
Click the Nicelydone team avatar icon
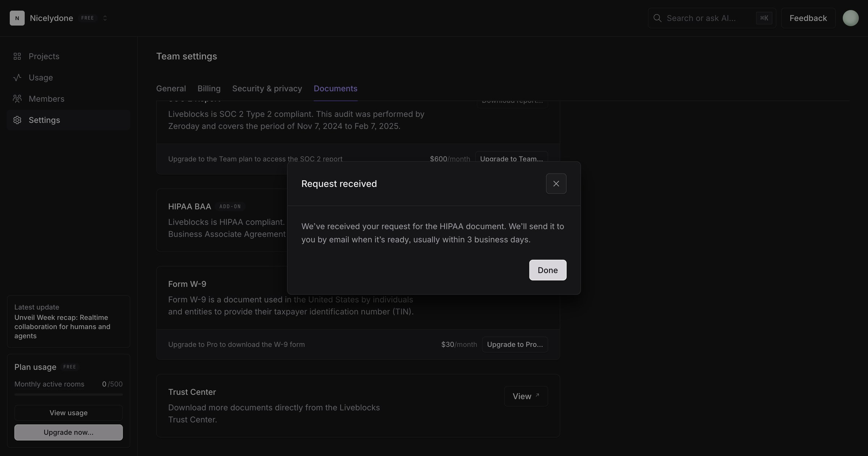pos(17,18)
